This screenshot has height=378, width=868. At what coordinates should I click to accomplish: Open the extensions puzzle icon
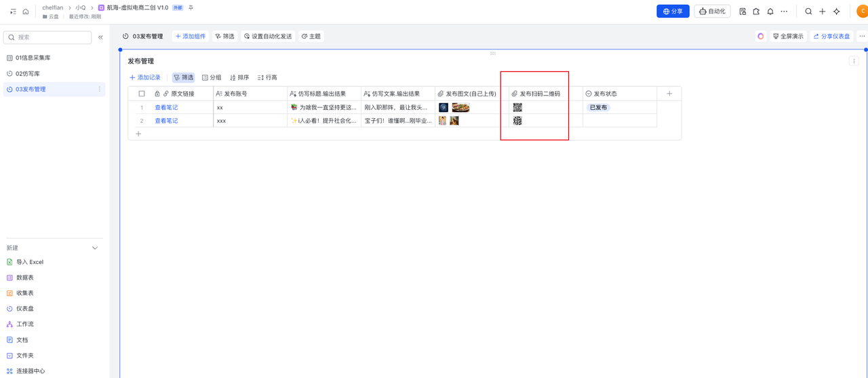[756, 12]
